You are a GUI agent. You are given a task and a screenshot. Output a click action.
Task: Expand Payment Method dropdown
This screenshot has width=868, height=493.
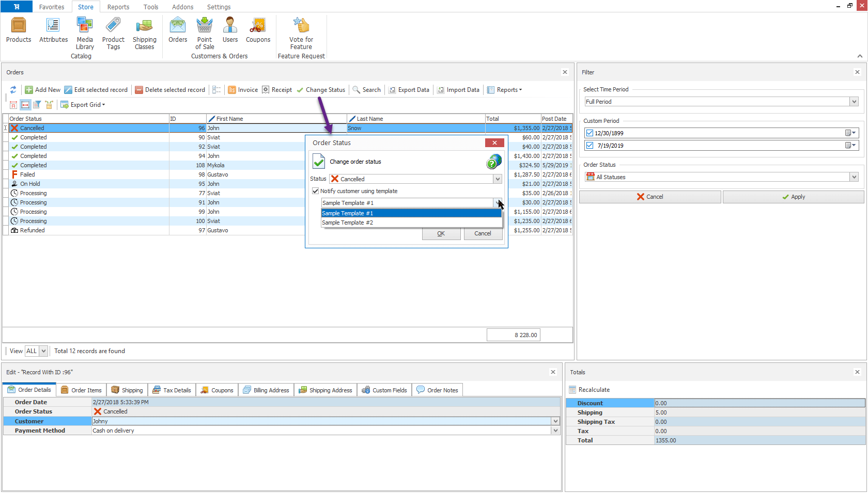pyautogui.click(x=556, y=431)
